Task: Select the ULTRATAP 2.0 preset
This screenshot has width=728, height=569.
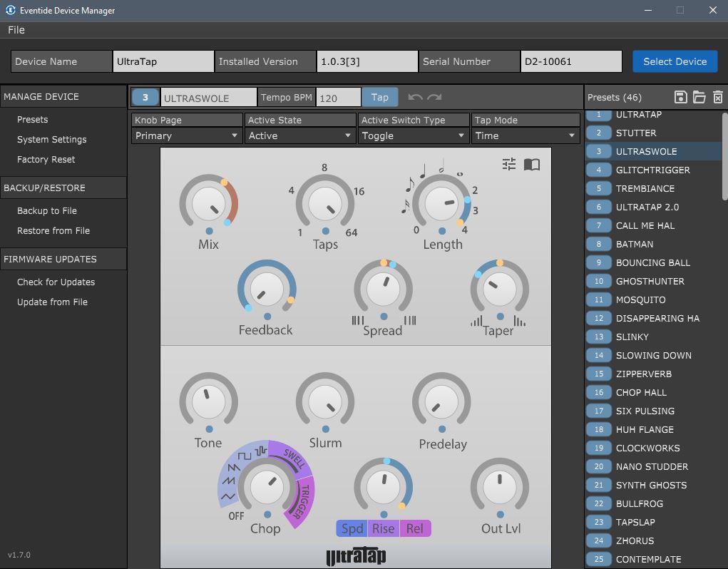Action: click(653, 207)
